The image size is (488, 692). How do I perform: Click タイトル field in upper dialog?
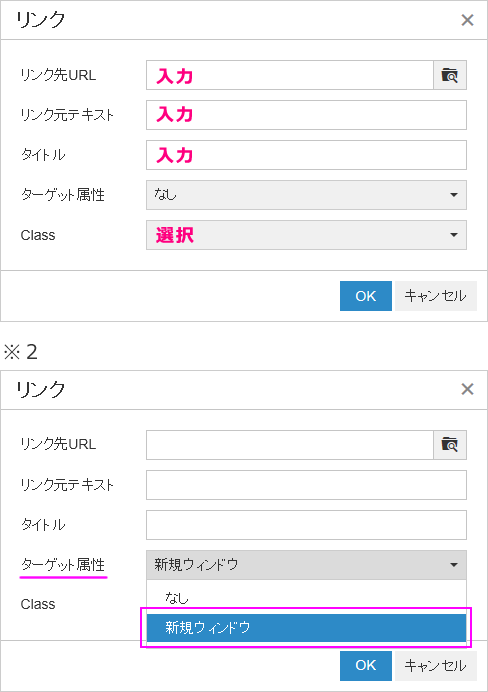306,155
